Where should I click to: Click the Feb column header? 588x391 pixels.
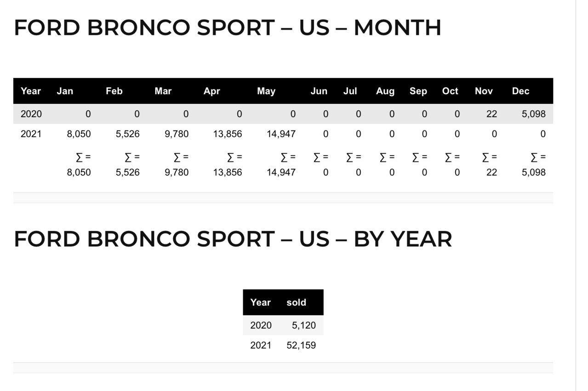coord(114,91)
